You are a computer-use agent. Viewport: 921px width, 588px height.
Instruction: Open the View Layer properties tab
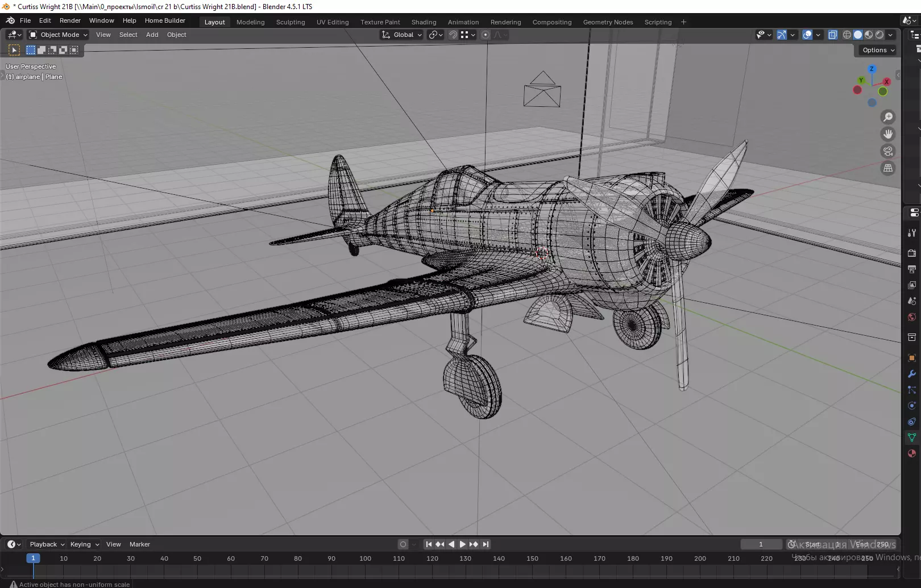[x=912, y=285]
